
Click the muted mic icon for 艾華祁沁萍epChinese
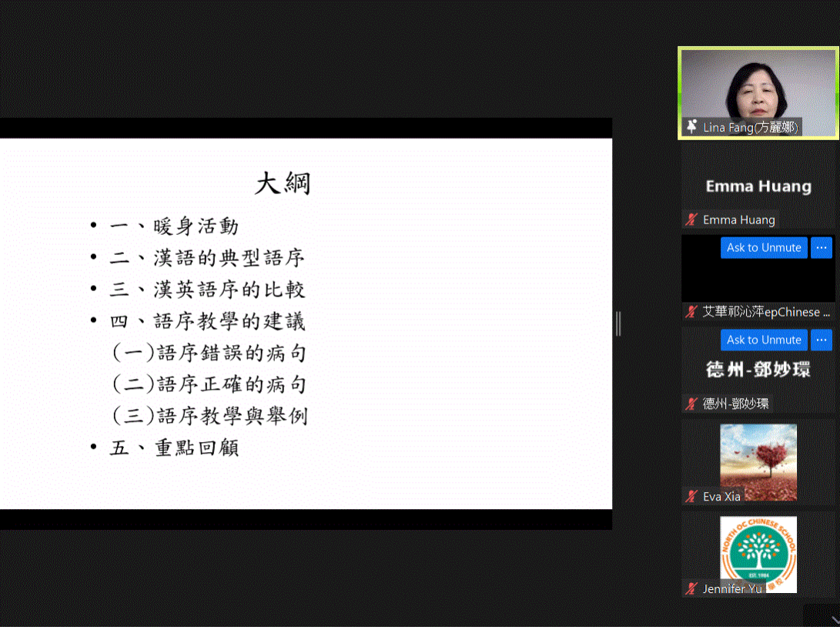[x=691, y=312]
